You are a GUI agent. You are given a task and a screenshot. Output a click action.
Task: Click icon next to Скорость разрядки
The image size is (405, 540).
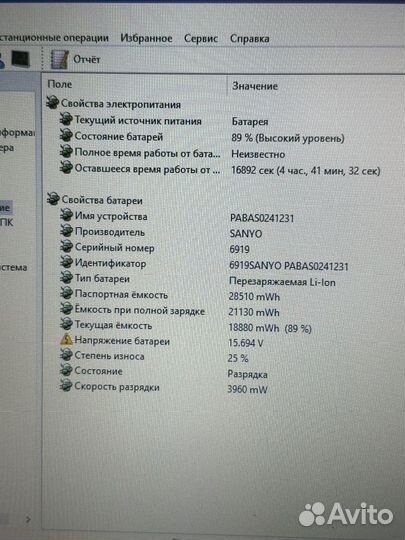(x=66, y=386)
